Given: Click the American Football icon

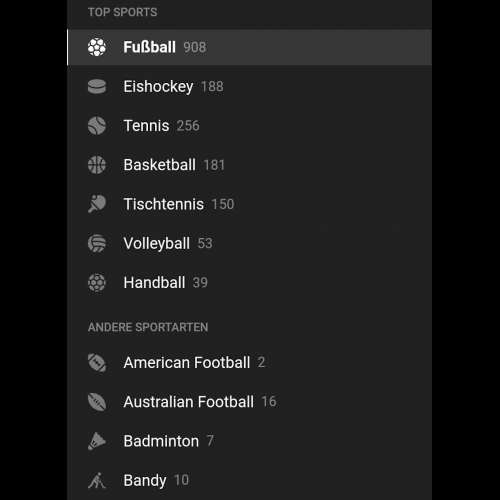Looking at the screenshot, I should (x=97, y=363).
